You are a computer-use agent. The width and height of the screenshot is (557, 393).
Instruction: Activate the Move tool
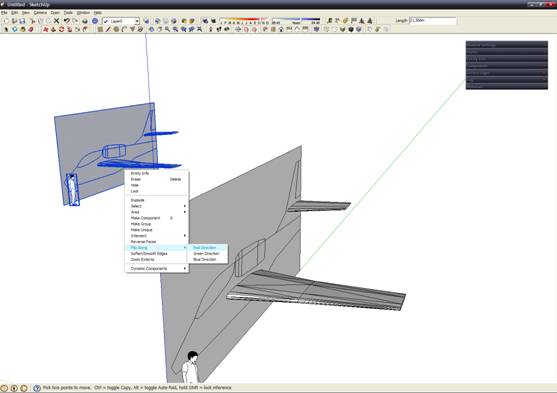45,29
